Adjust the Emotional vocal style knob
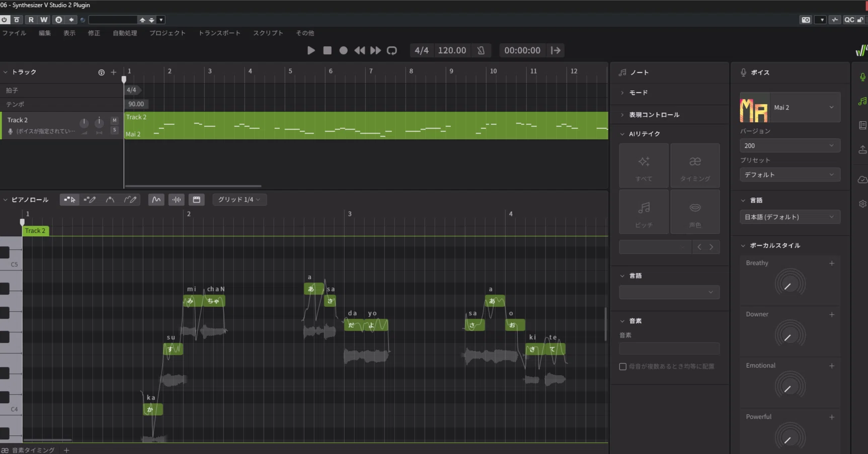This screenshot has width=868, height=454. pyautogui.click(x=790, y=387)
